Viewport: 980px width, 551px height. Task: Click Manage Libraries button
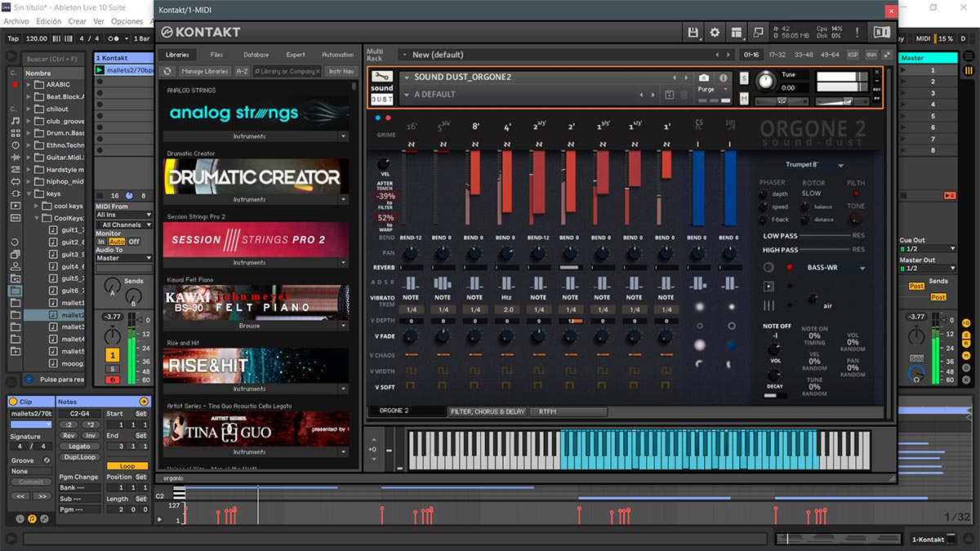tap(204, 71)
